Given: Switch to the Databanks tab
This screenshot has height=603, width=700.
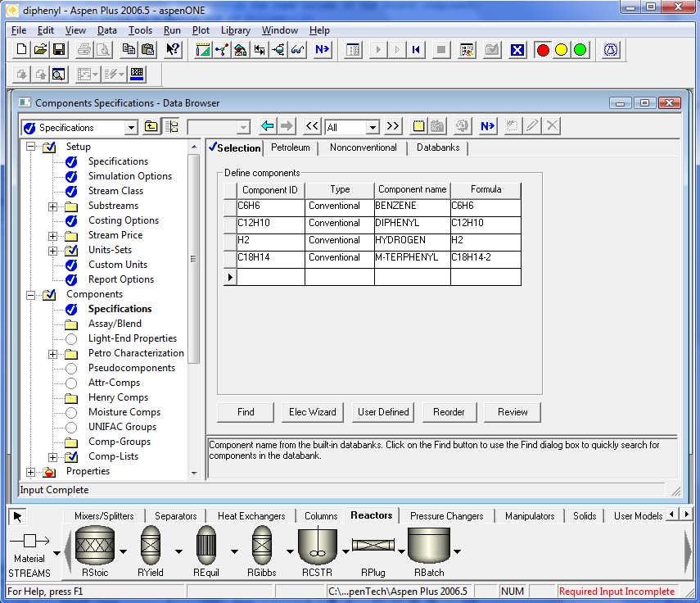Looking at the screenshot, I should click(x=438, y=148).
